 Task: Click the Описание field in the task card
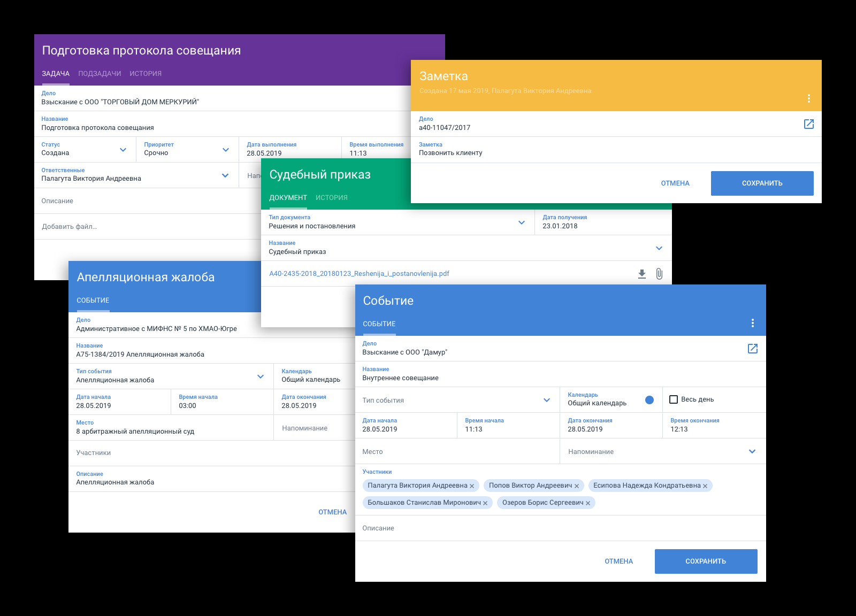(147, 201)
